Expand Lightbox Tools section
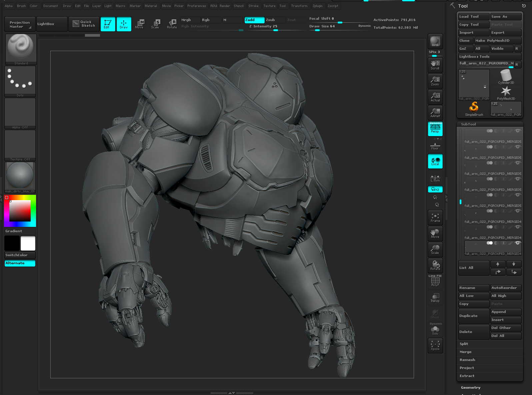Screen dimensions: 532x395 click(x=490, y=57)
